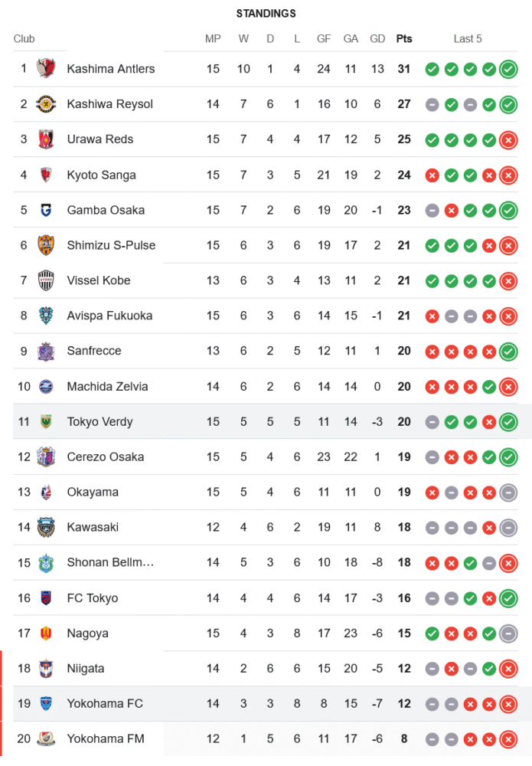Click the Kashima Antlers club crest
This screenshot has height=766, width=532.
coord(46,69)
